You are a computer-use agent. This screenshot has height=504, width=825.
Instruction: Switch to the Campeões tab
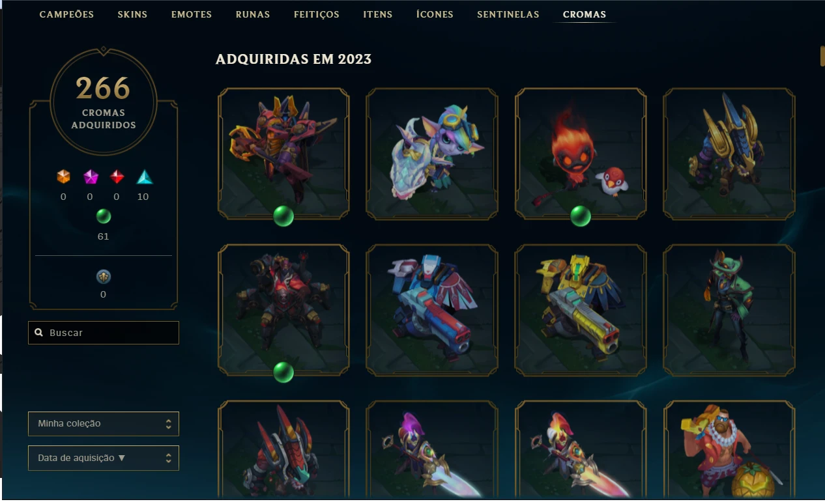coord(66,14)
